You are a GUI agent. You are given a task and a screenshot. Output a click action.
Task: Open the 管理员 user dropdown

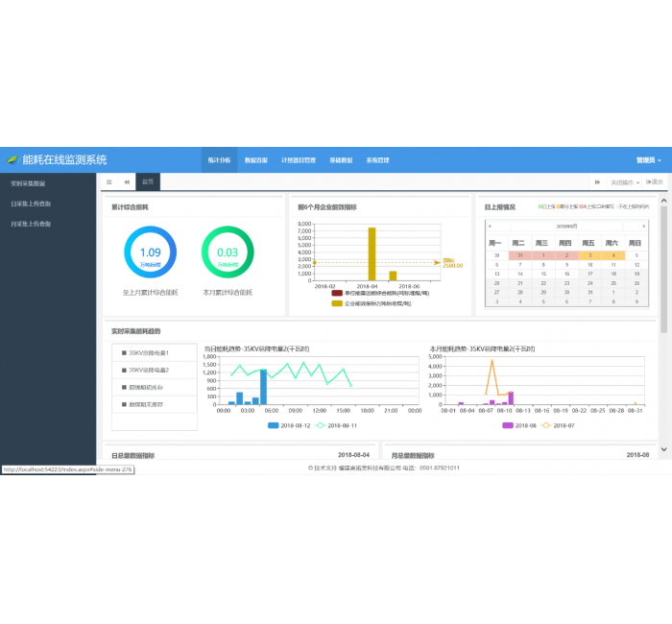click(x=649, y=160)
